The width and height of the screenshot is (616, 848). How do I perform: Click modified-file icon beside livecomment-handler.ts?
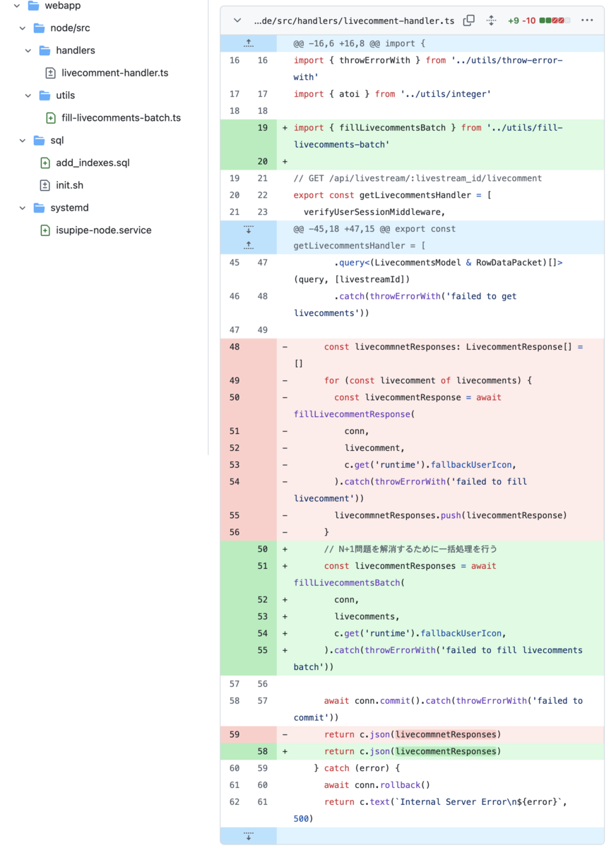coord(50,73)
